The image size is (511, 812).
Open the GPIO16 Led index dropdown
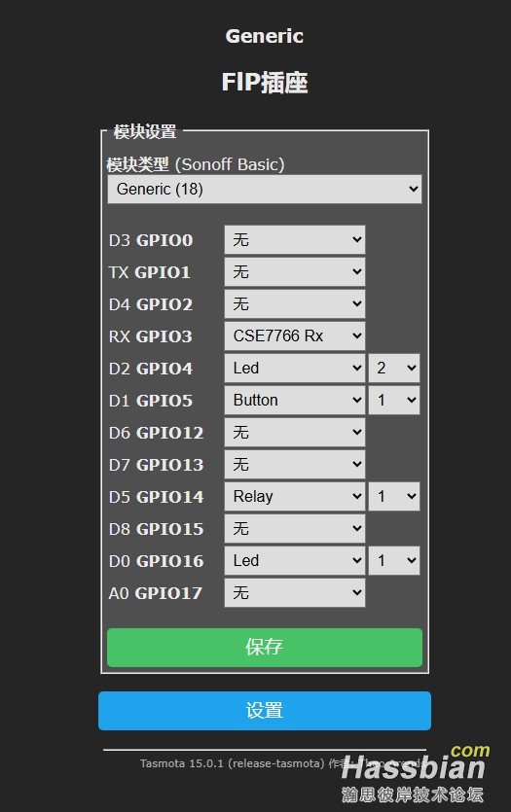(x=394, y=561)
